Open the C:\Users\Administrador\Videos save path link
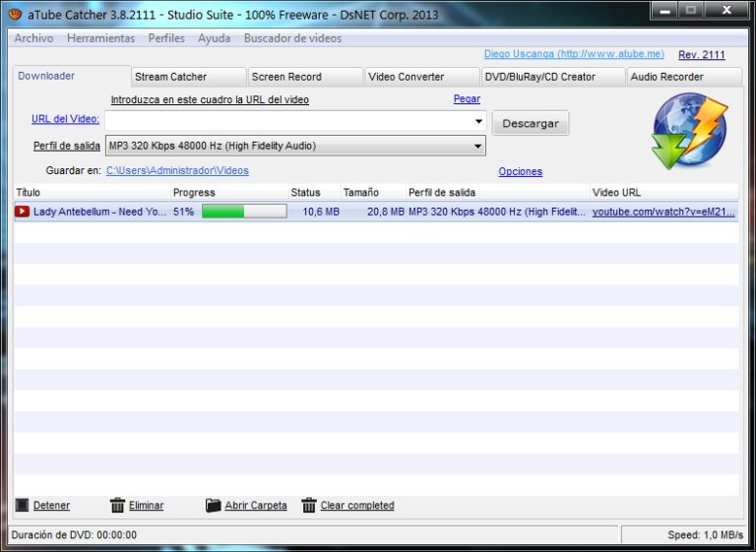 tap(177, 170)
